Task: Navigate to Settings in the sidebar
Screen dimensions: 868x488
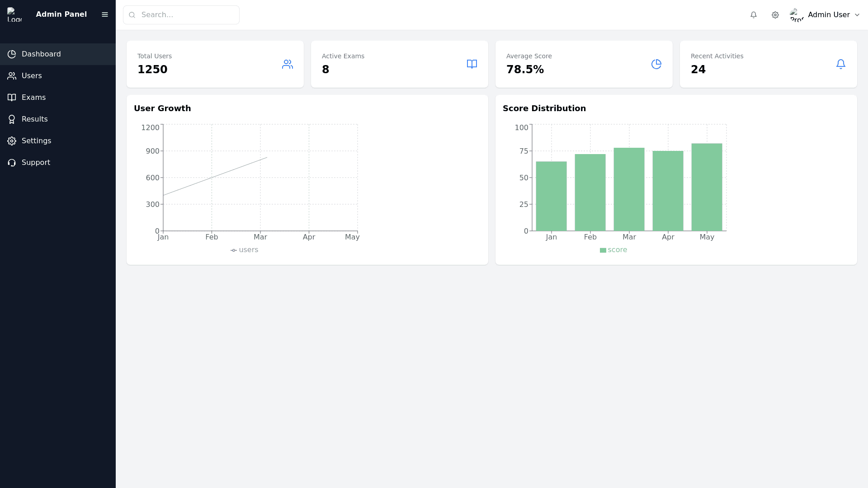Action: point(36,141)
